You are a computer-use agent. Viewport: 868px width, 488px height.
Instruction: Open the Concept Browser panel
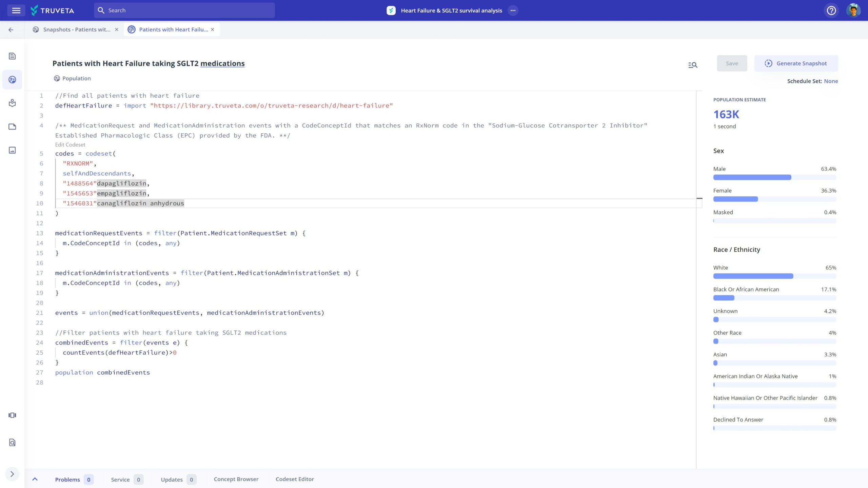(236, 479)
